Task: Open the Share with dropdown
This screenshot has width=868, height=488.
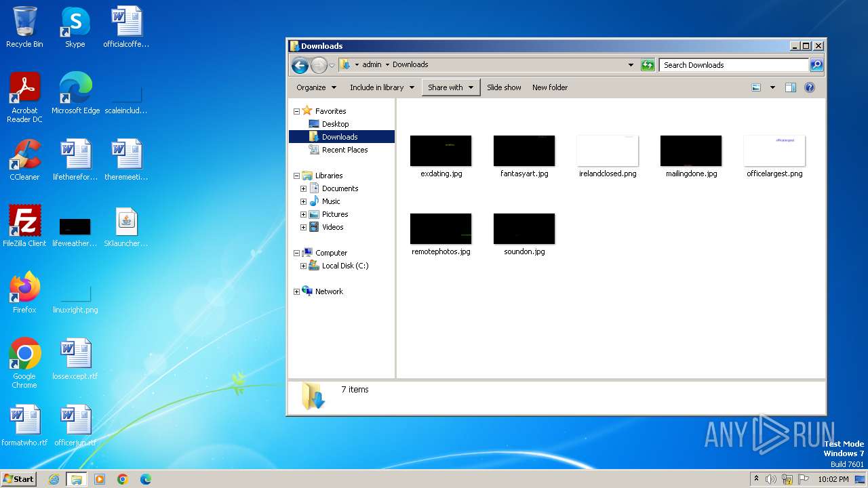Action: coord(451,87)
